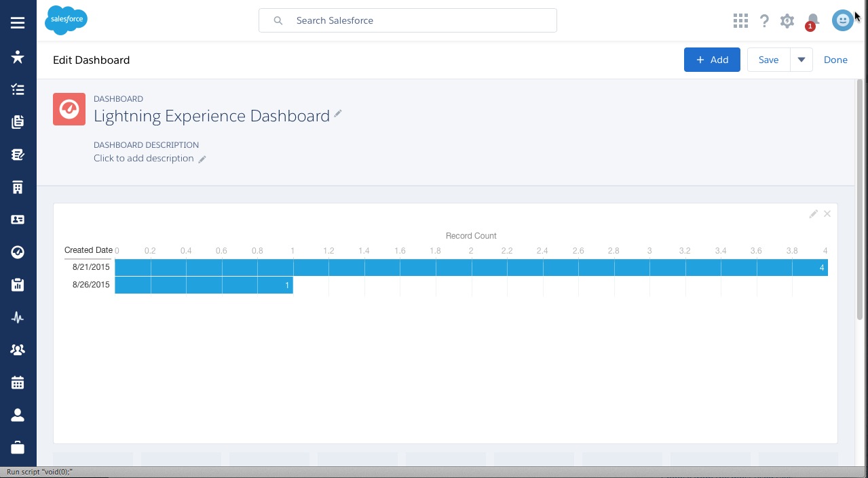Open the building icon in sidebar

coord(18,187)
